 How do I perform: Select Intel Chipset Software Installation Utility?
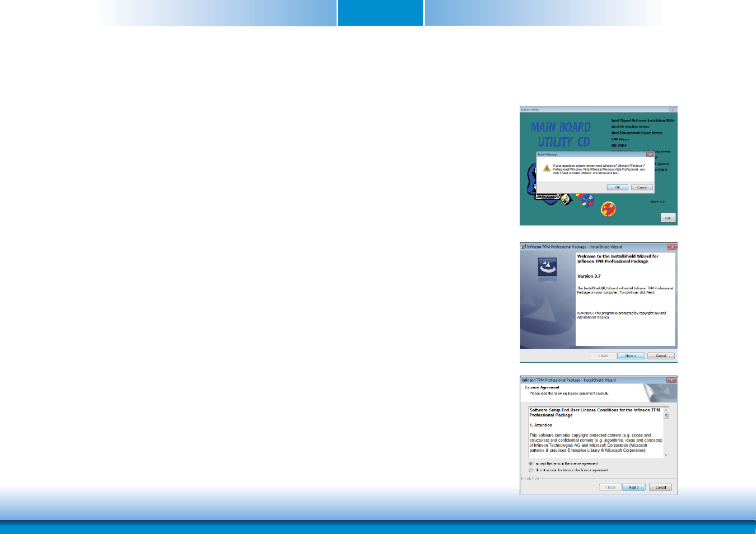[643, 120]
